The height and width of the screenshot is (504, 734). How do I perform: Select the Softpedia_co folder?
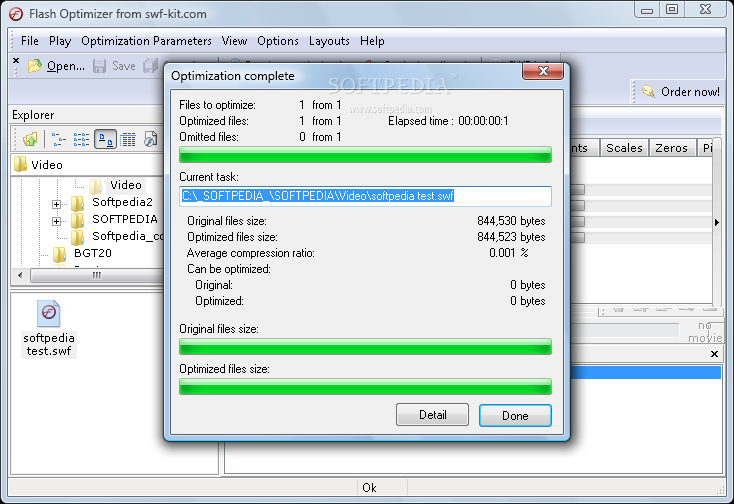pyautogui.click(x=127, y=236)
